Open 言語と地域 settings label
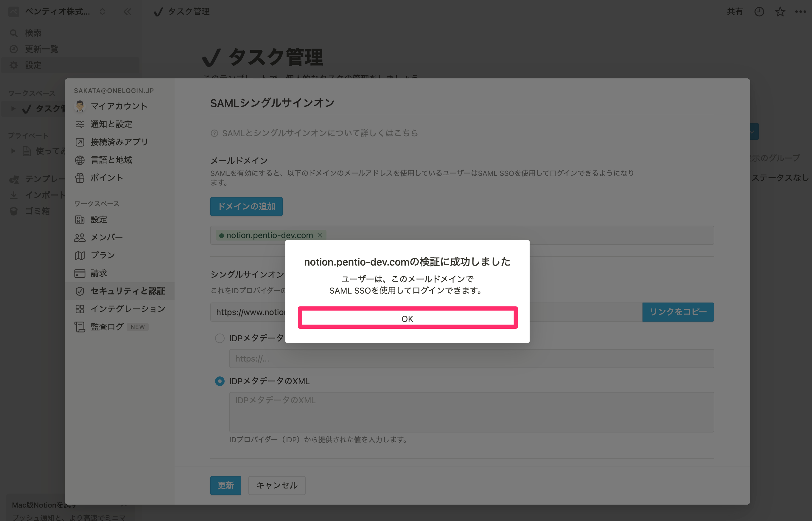Image resolution: width=812 pixels, height=521 pixels. pyautogui.click(x=111, y=160)
